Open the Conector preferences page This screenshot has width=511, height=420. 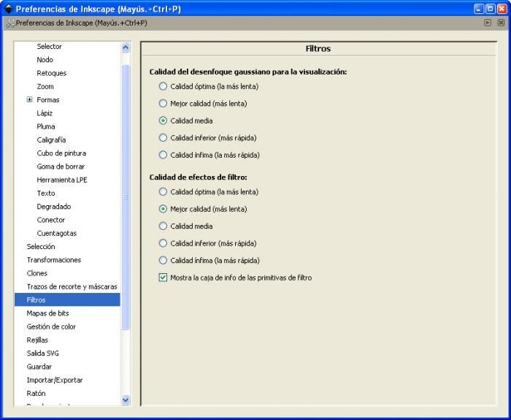51,220
